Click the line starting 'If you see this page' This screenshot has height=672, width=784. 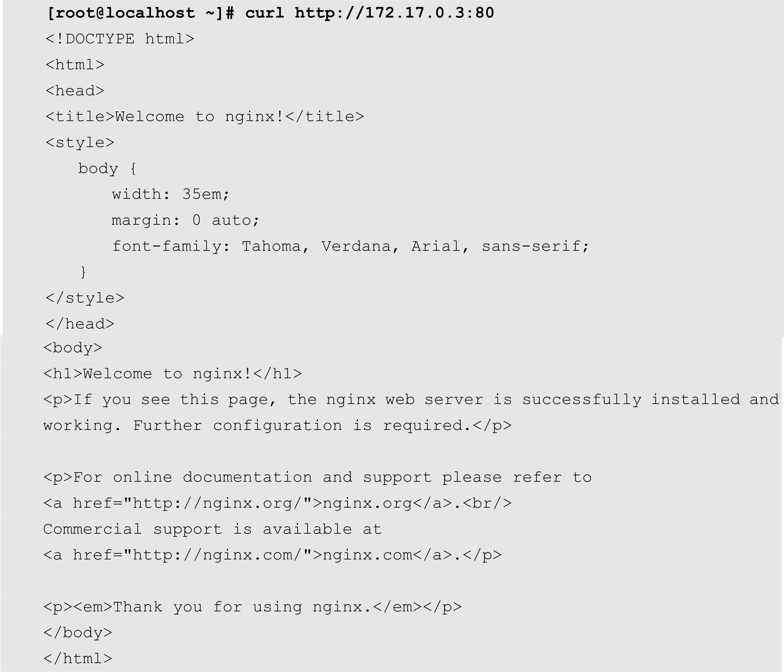click(411, 400)
